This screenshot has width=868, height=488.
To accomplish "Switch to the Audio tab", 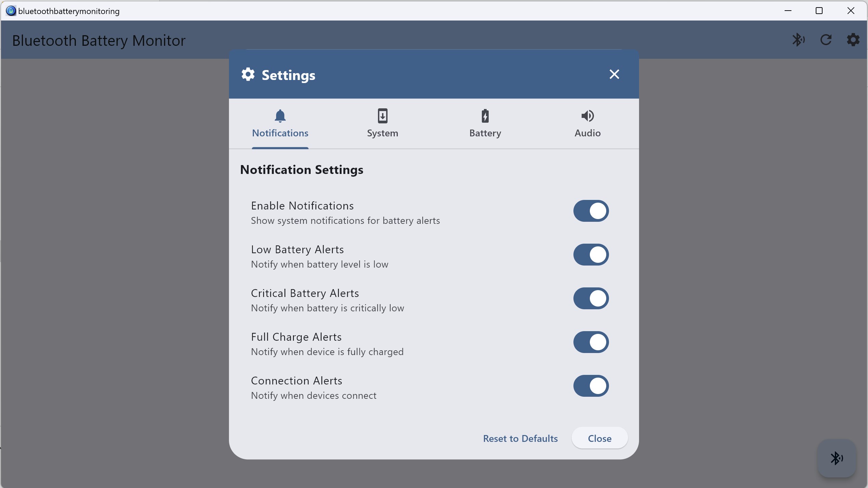I will (x=587, y=125).
